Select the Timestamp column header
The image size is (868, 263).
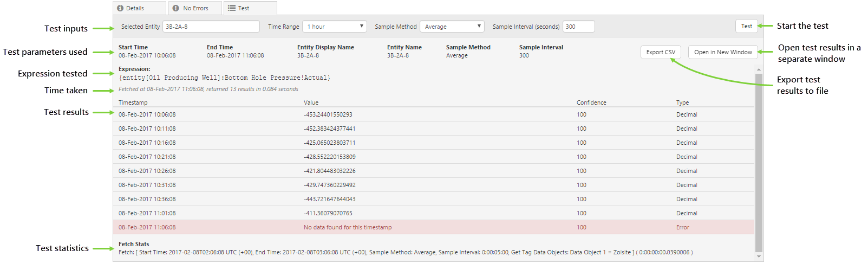(x=133, y=102)
